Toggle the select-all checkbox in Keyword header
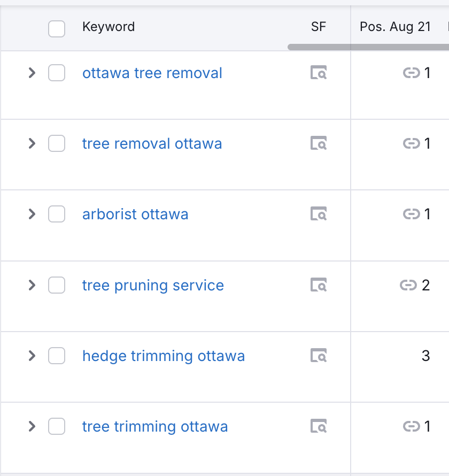 point(57,28)
